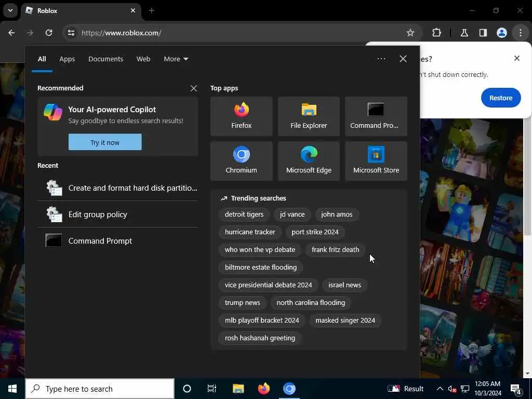Open recent Create and format hard disk partitions
This screenshot has width=532, height=399.
coord(118,188)
